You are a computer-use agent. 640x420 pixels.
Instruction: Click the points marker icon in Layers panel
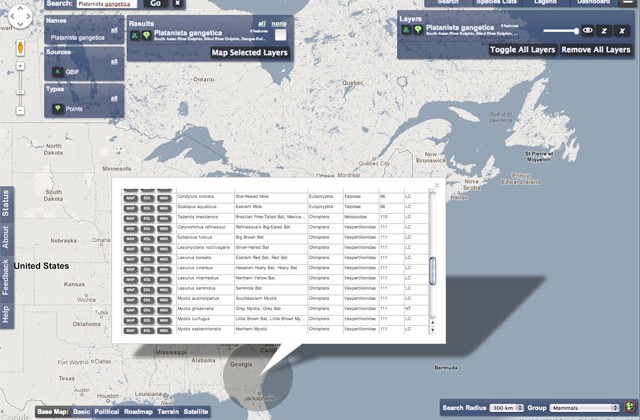(x=418, y=30)
